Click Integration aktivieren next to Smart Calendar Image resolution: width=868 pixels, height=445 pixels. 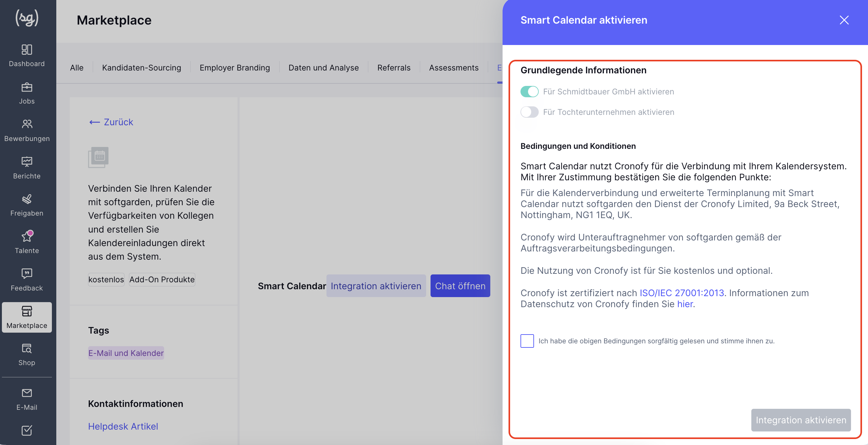(376, 286)
